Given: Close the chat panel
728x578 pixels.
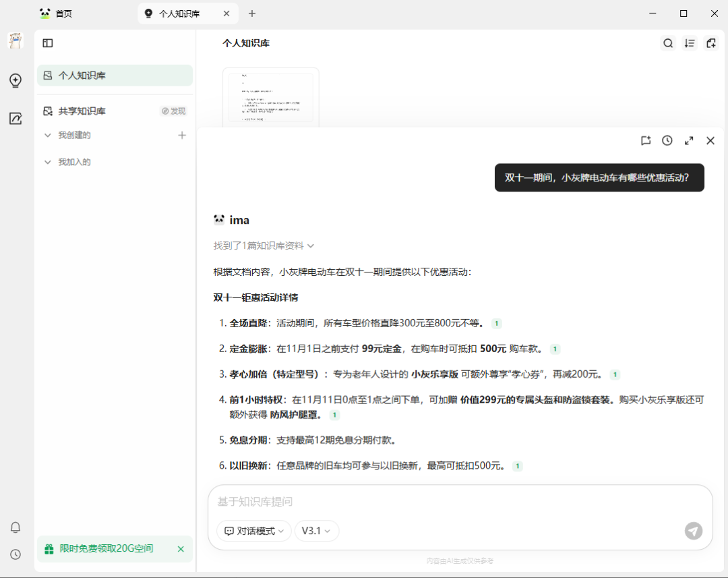Looking at the screenshot, I should 710,141.
